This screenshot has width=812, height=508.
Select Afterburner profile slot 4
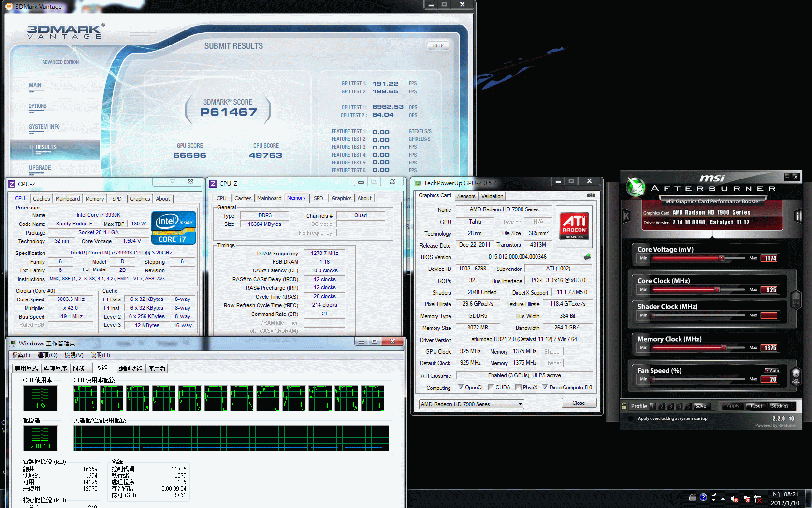point(679,406)
